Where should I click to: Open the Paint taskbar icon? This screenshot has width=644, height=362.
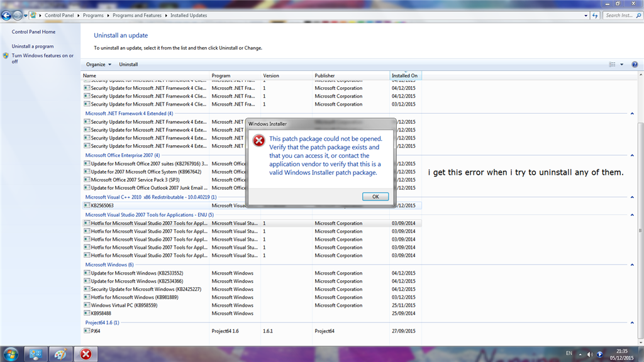(x=60, y=354)
